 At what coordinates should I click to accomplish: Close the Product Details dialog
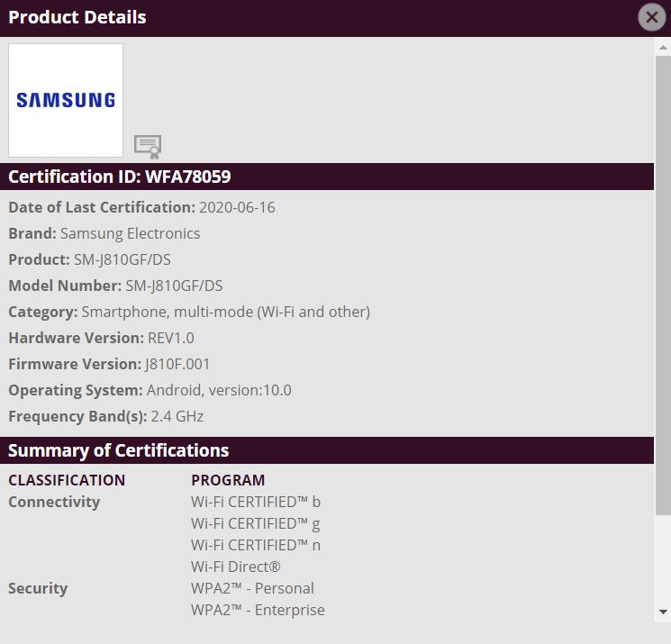tap(651, 17)
